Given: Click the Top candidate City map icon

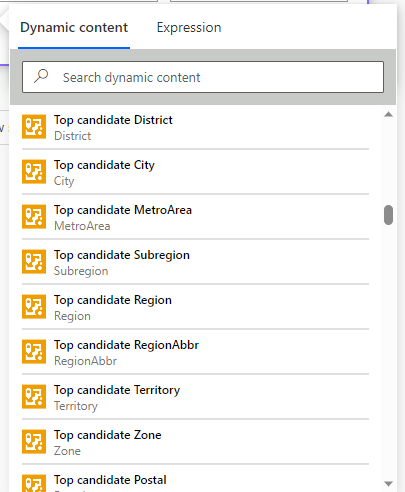Looking at the screenshot, I should (x=34, y=172).
